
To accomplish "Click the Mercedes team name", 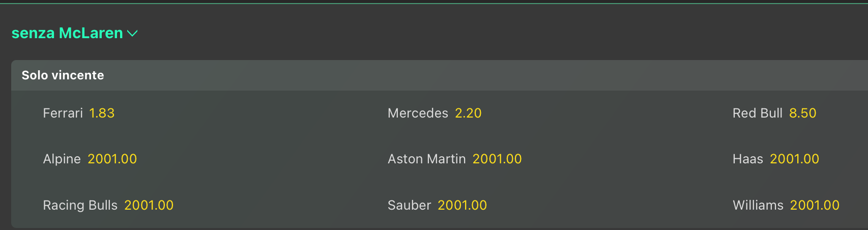I will (x=418, y=113).
